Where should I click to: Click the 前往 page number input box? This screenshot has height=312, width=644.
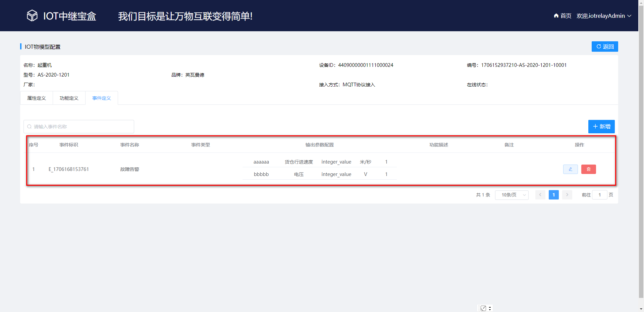(x=600, y=195)
